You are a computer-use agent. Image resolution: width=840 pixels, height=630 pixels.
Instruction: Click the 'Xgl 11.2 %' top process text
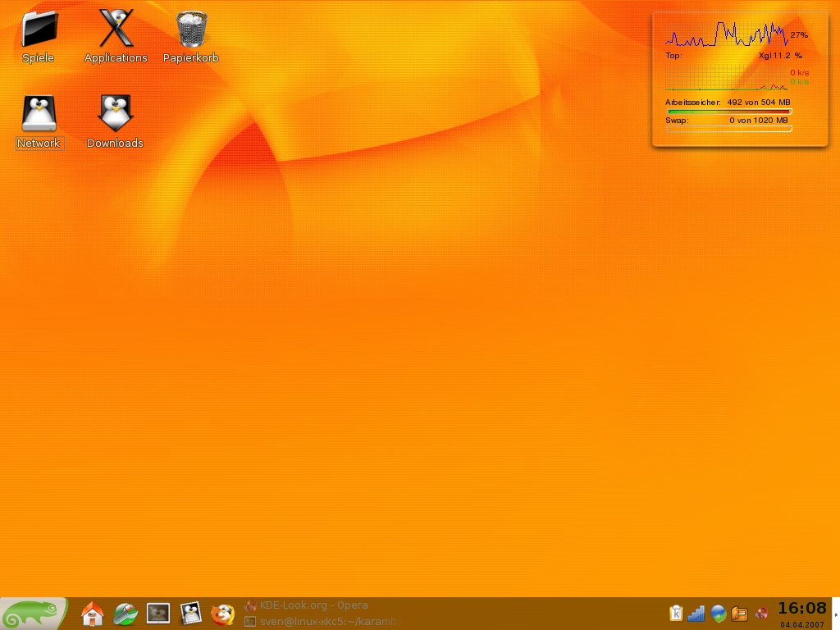point(780,55)
